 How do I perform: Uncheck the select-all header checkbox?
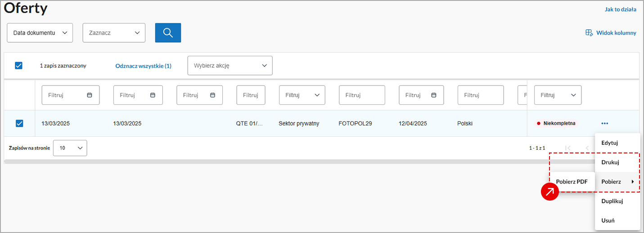(18, 66)
